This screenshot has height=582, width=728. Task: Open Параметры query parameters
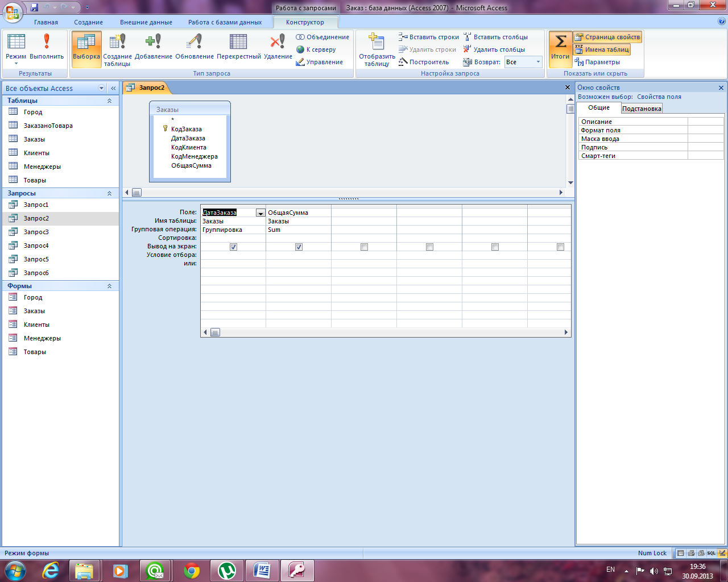point(597,62)
